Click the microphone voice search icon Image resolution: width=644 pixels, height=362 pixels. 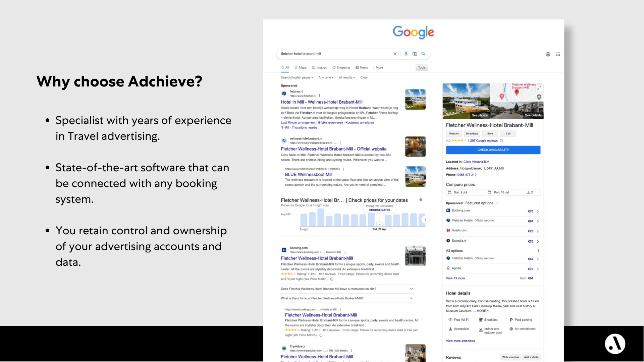[406, 54]
